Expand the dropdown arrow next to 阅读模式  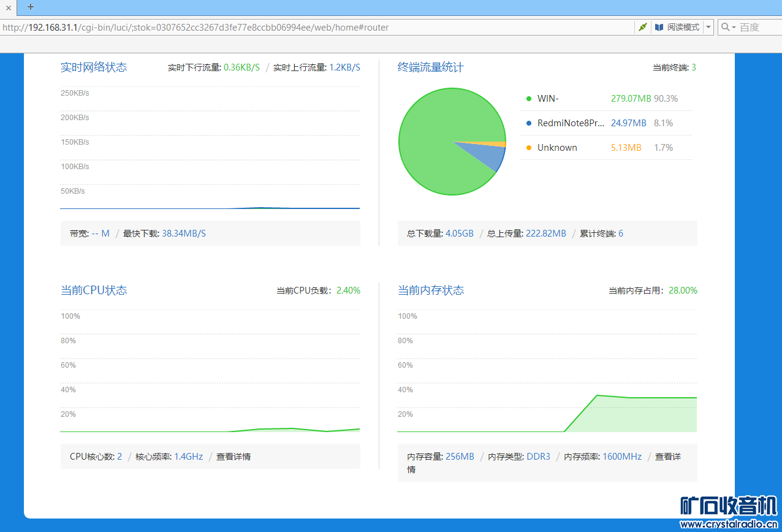tap(708, 27)
